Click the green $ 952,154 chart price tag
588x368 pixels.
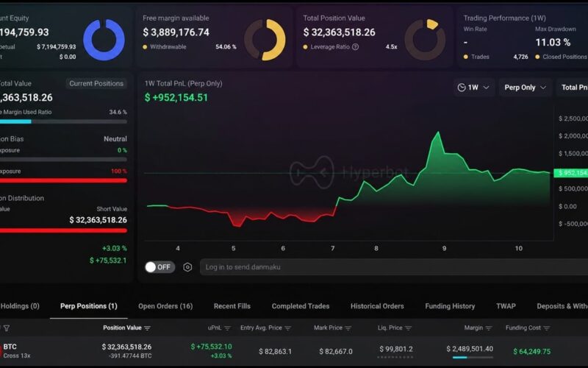pos(571,173)
